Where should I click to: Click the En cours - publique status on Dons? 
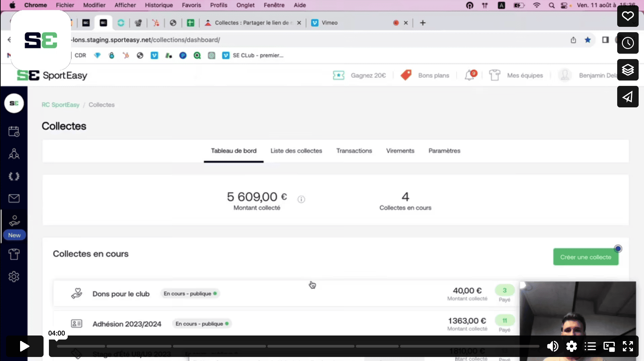[190, 294]
